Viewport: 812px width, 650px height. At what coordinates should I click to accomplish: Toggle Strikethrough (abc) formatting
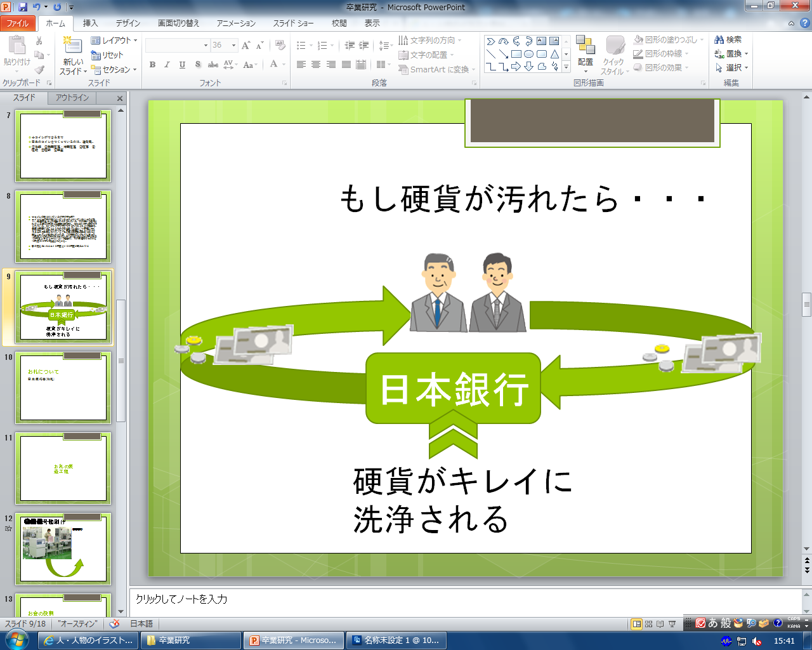tap(213, 65)
